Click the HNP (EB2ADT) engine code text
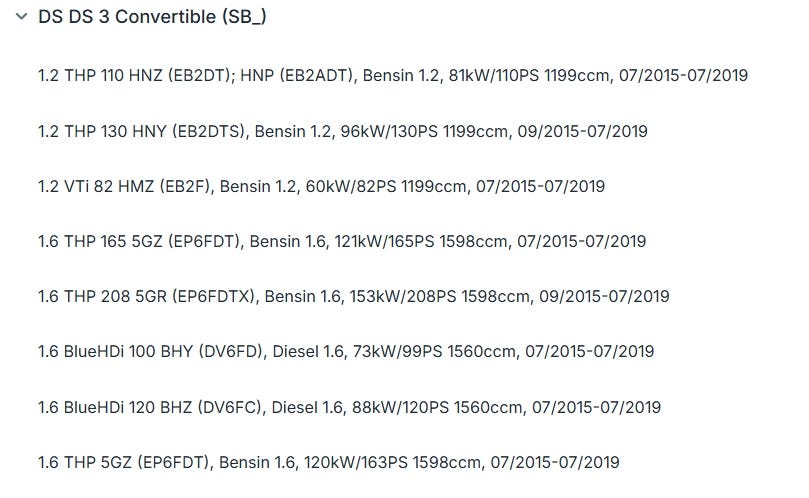The width and height of the screenshot is (809, 498). pos(297,76)
